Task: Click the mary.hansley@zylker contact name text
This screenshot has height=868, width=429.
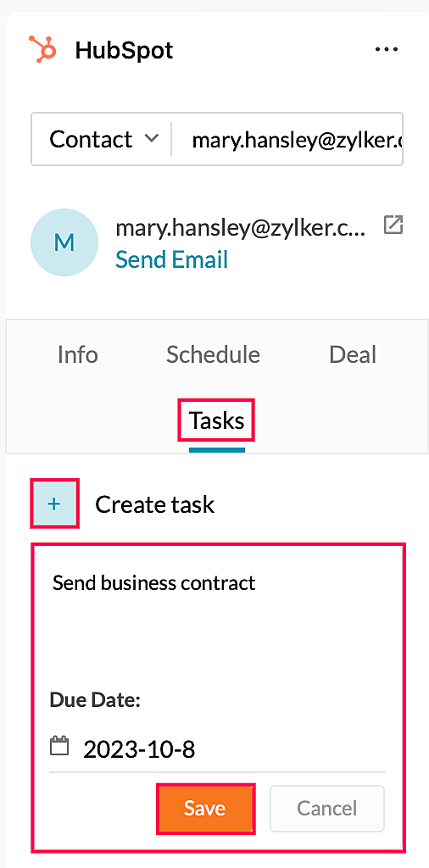Action: 240,227
